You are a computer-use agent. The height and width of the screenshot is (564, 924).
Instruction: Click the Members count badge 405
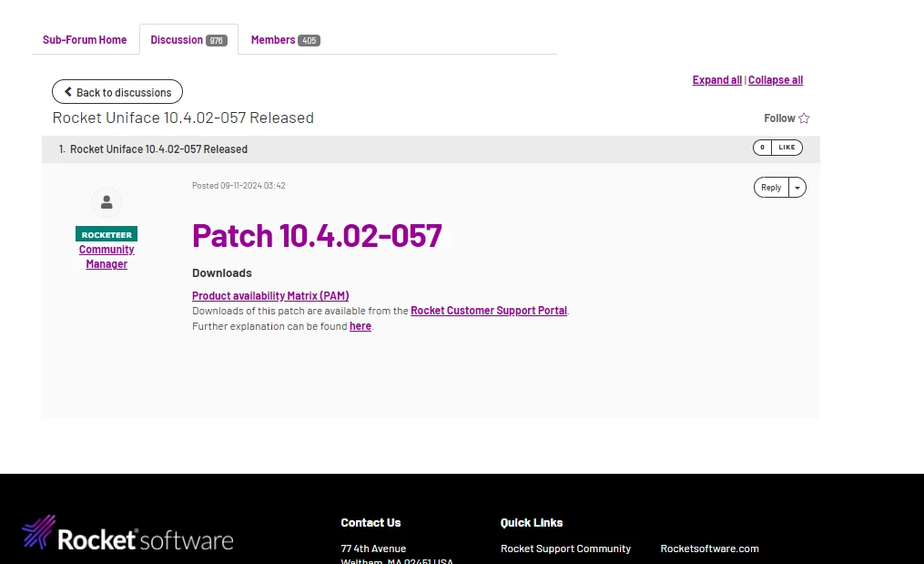tap(309, 40)
